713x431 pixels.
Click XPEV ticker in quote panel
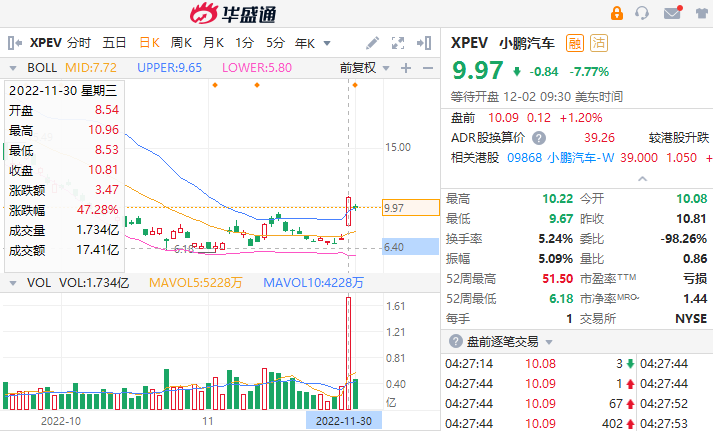pyautogui.click(x=469, y=43)
